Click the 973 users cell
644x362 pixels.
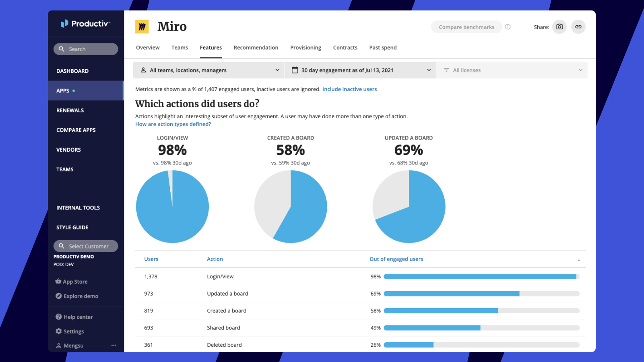click(x=149, y=294)
